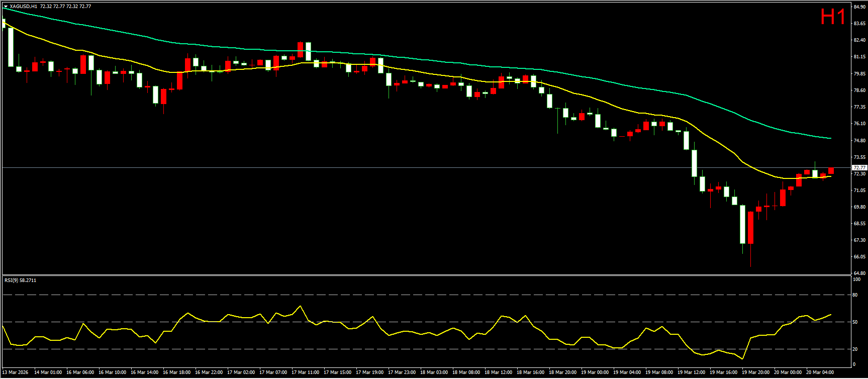Image resolution: width=868 pixels, height=379 pixels.
Task: Select the current price tag 72.77
Action: (x=859, y=167)
